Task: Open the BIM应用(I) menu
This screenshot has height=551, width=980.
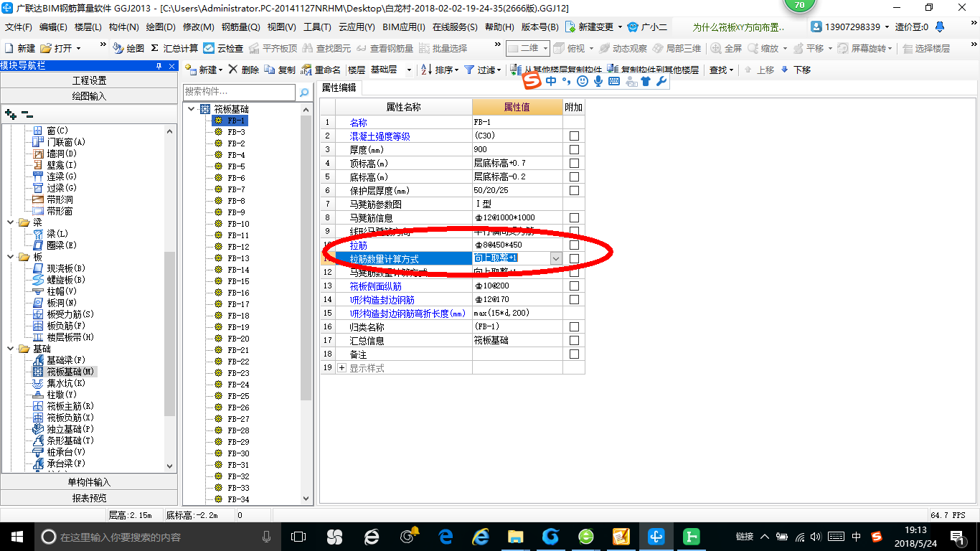Action: (x=404, y=27)
